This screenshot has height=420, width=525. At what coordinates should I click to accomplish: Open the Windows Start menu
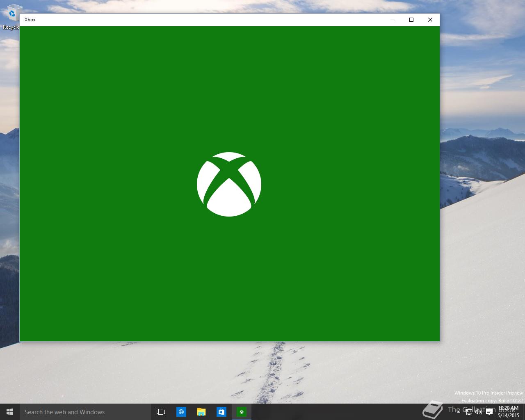pos(10,412)
